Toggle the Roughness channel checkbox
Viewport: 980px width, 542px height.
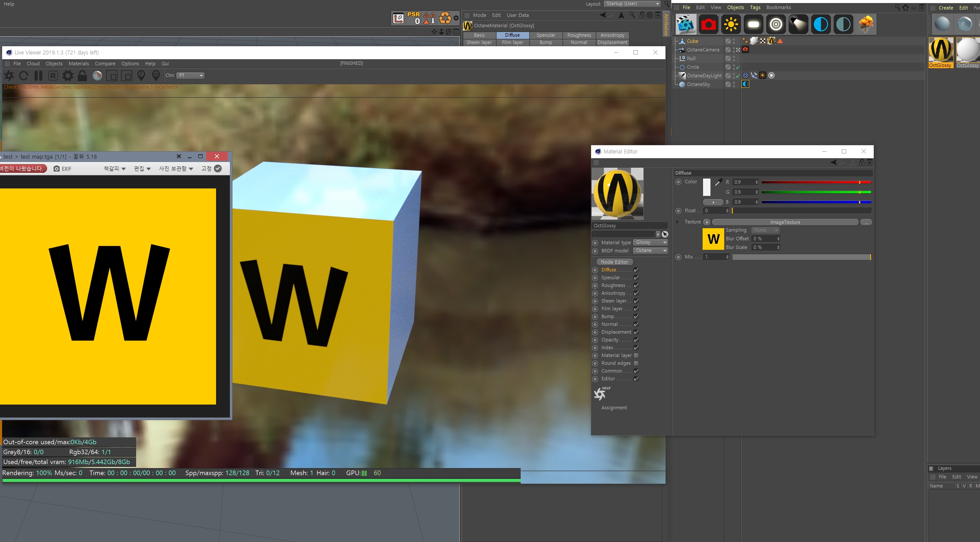(636, 285)
